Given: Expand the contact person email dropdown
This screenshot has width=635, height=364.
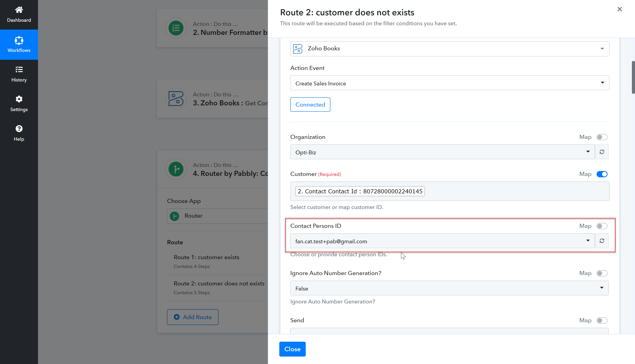Looking at the screenshot, I should 442,241.
